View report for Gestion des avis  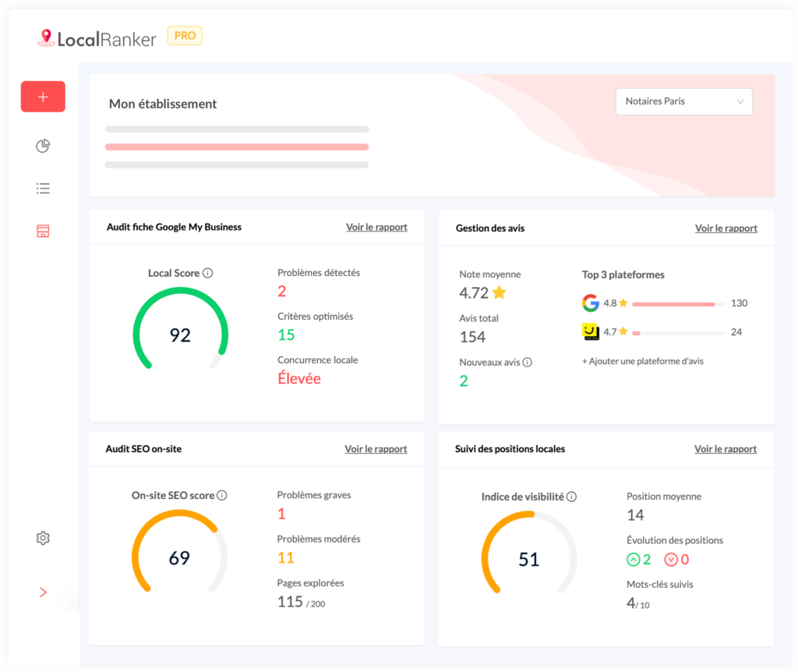[726, 228]
